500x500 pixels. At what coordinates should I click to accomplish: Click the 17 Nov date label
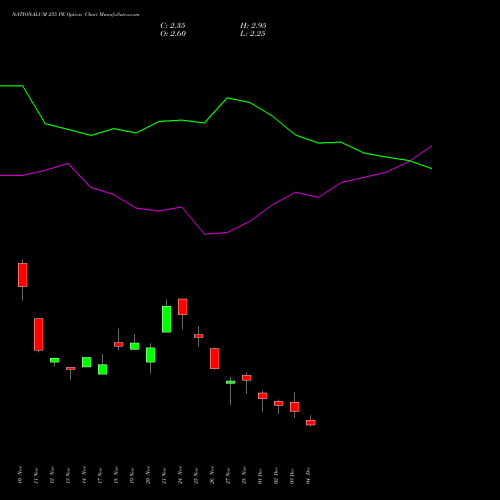click(x=100, y=475)
